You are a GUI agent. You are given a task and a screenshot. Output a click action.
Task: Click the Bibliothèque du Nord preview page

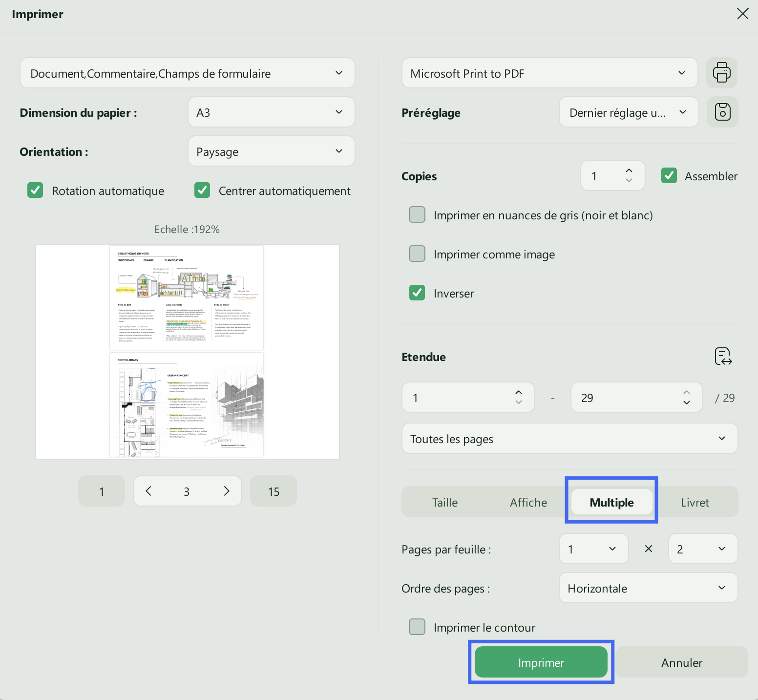(187, 297)
